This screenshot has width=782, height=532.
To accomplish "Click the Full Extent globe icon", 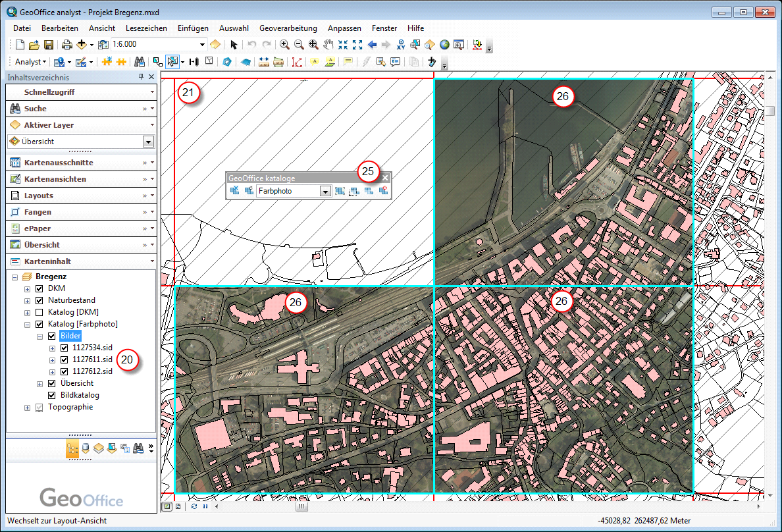I will coord(444,45).
